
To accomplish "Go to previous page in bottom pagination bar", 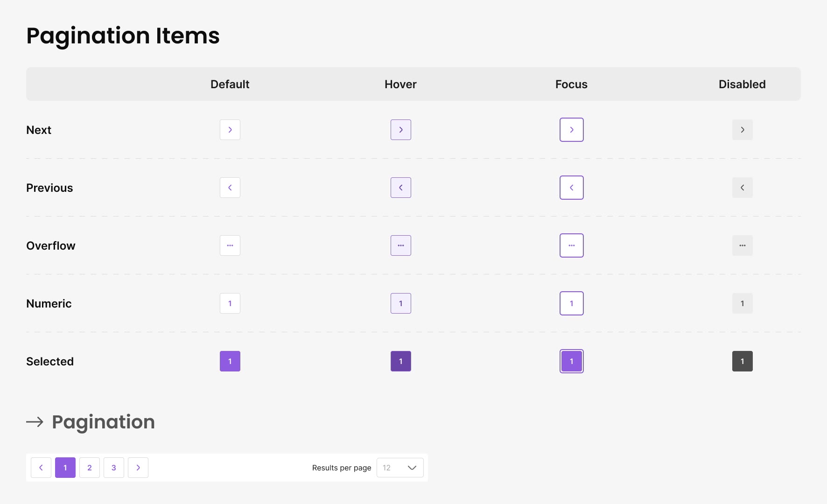I will pyautogui.click(x=41, y=468).
